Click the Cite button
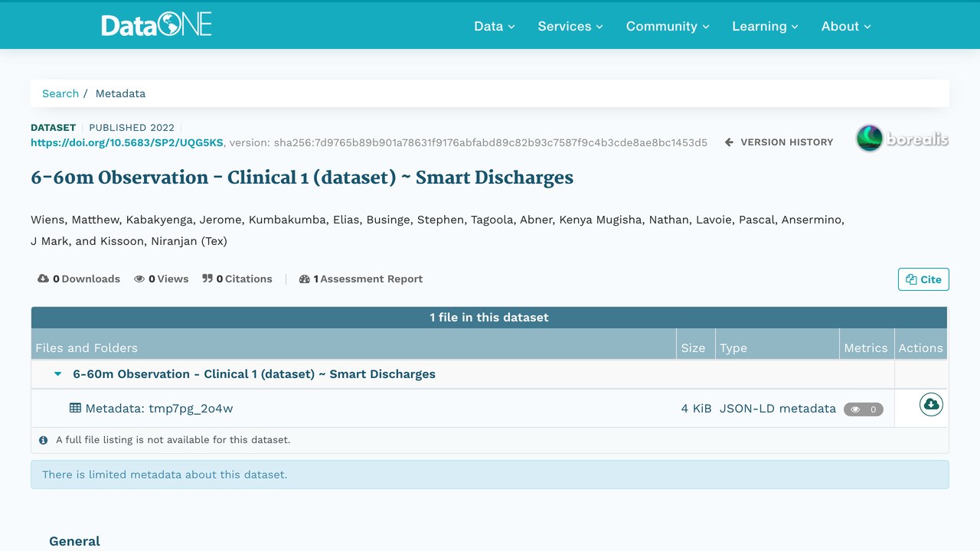This screenshot has width=980, height=551. (923, 279)
